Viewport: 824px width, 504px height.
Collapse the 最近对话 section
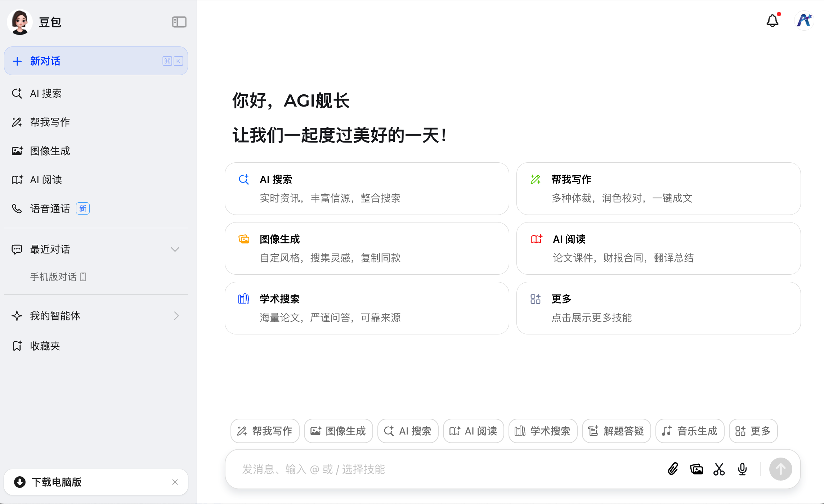point(175,249)
